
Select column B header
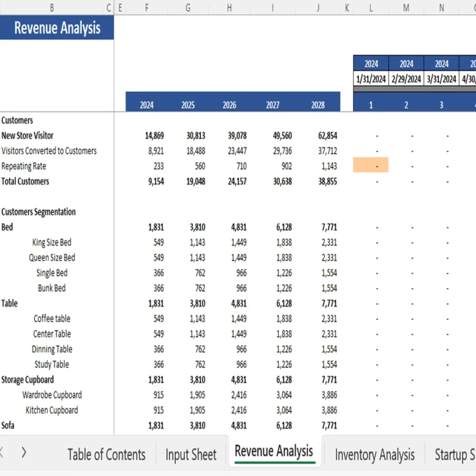pos(52,8)
